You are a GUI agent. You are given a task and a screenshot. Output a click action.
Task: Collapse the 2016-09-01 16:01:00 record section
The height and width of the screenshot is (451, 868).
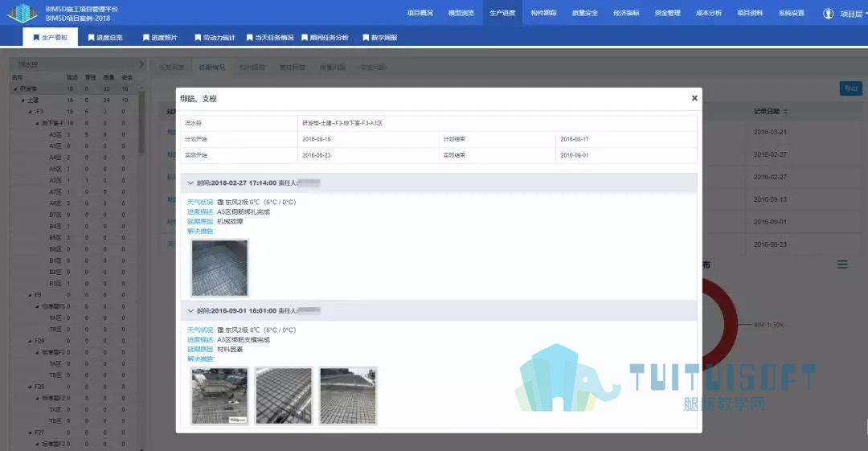pyautogui.click(x=190, y=311)
